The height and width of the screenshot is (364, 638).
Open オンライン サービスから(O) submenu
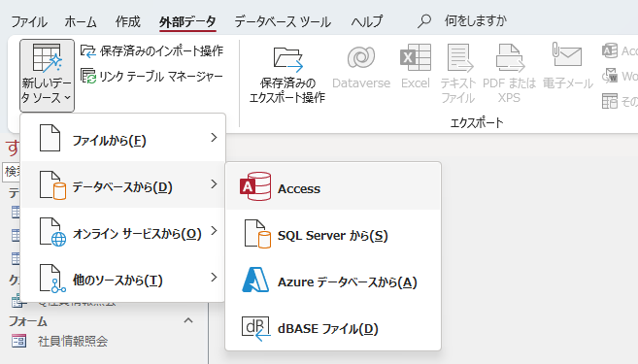coord(123,232)
